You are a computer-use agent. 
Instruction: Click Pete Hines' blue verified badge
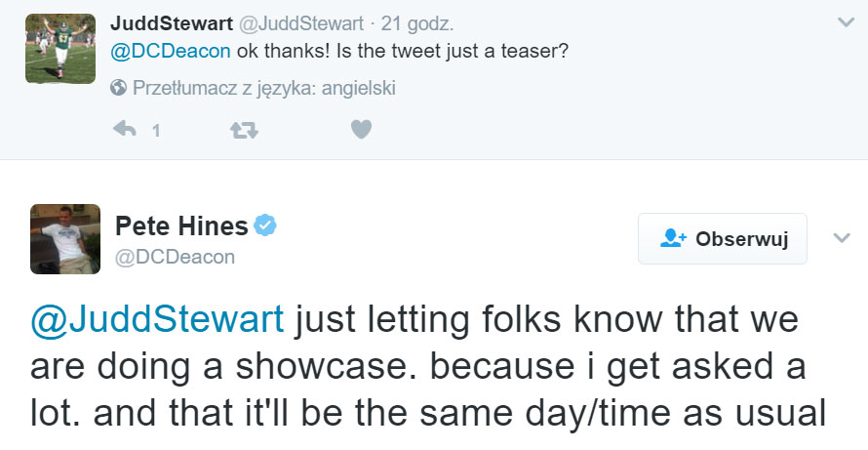(x=265, y=226)
